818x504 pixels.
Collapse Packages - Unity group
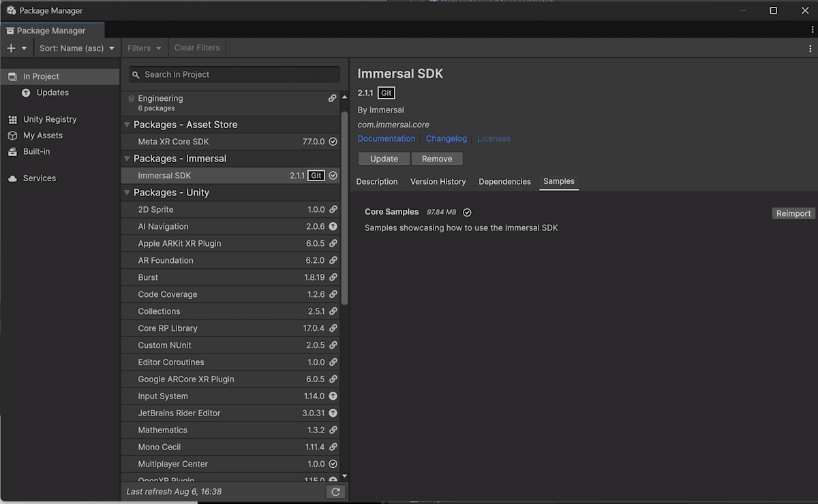click(x=127, y=193)
